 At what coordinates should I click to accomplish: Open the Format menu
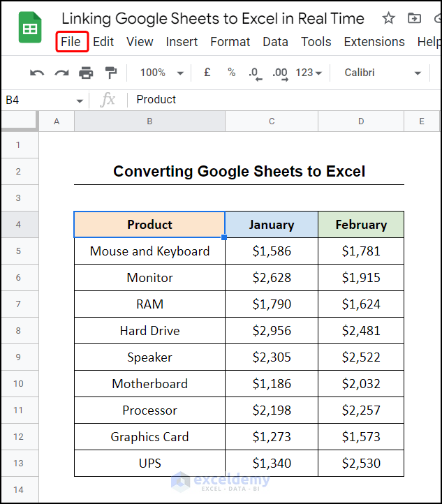pyautogui.click(x=230, y=42)
